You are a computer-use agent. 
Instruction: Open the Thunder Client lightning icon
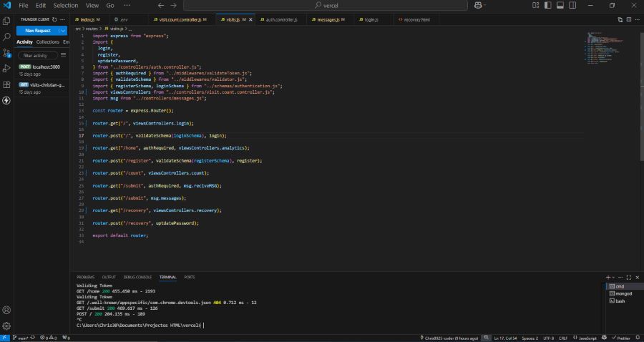(6, 100)
